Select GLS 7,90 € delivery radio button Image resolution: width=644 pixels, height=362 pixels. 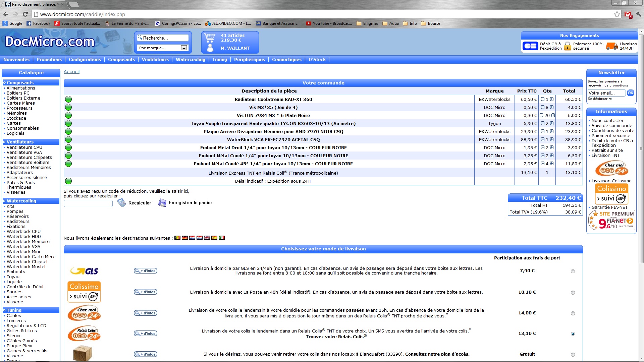573,271
